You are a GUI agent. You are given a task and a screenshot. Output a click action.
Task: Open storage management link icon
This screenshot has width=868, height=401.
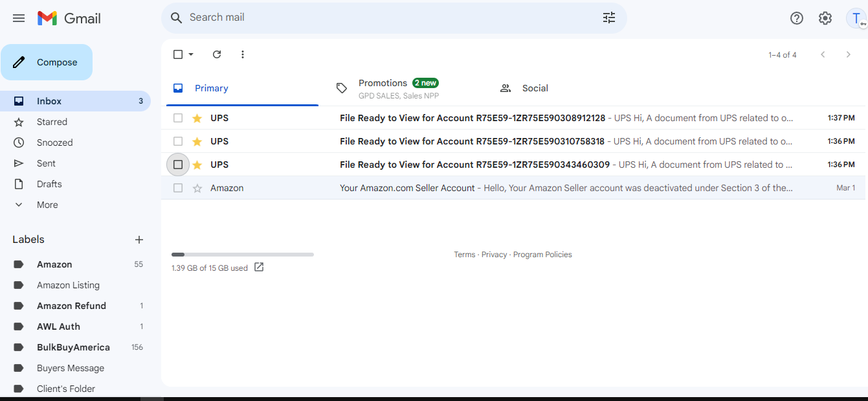click(259, 267)
